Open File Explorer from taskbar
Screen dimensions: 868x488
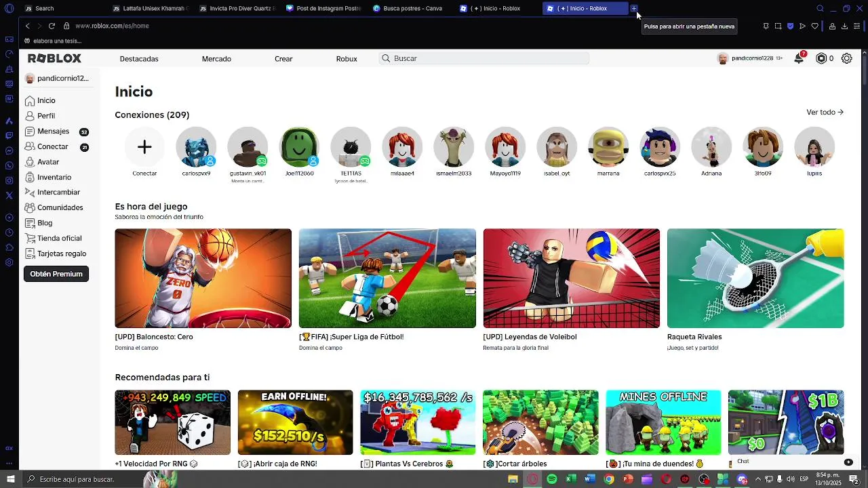513,479
